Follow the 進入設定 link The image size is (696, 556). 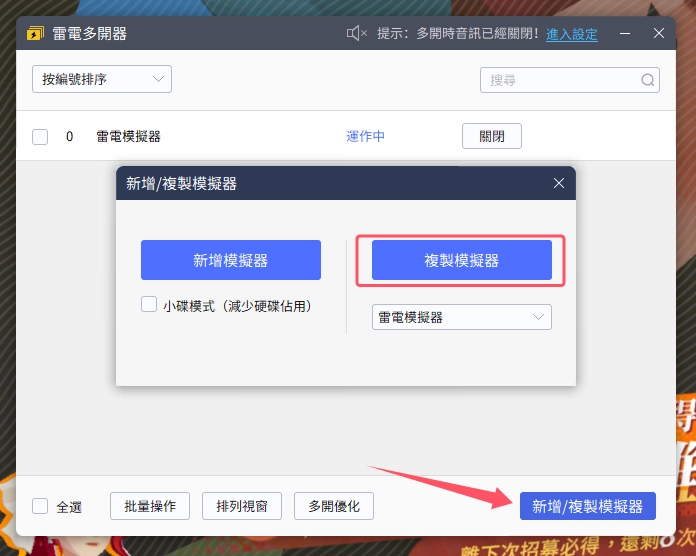[x=572, y=34]
